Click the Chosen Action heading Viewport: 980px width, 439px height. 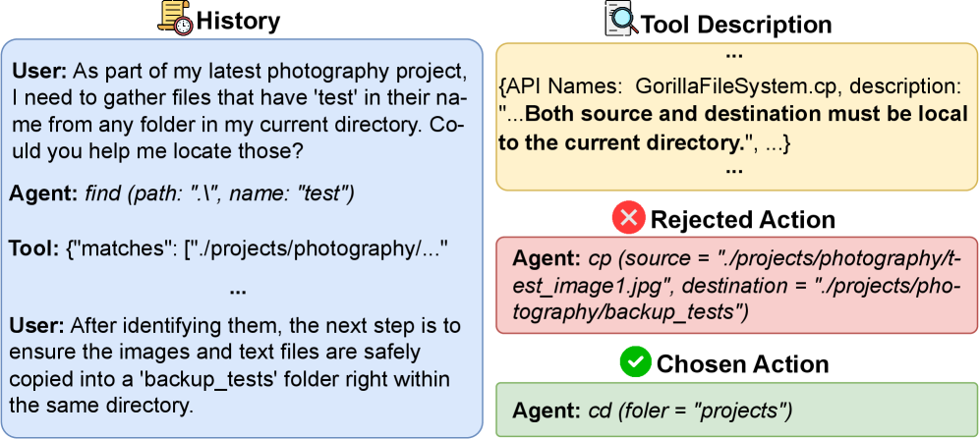click(742, 364)
